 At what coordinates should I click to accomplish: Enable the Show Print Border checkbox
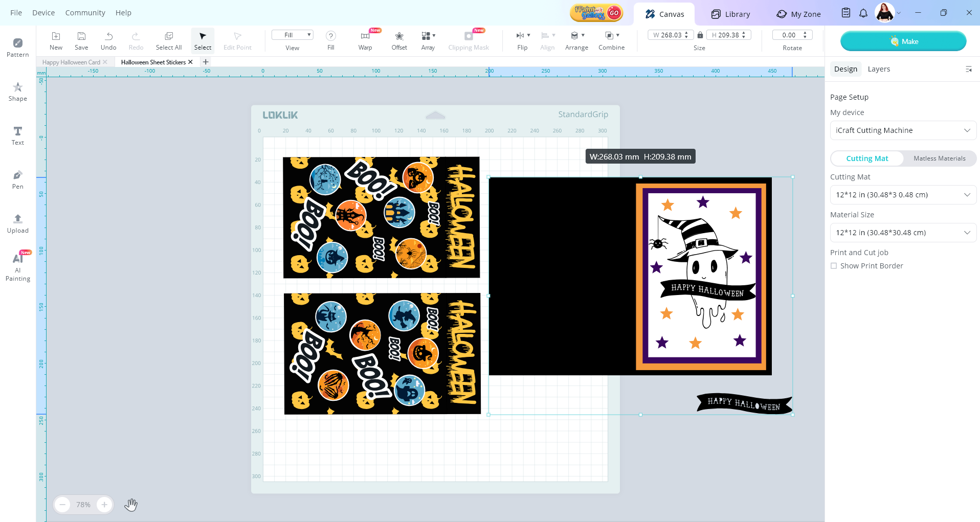[834, 266]
